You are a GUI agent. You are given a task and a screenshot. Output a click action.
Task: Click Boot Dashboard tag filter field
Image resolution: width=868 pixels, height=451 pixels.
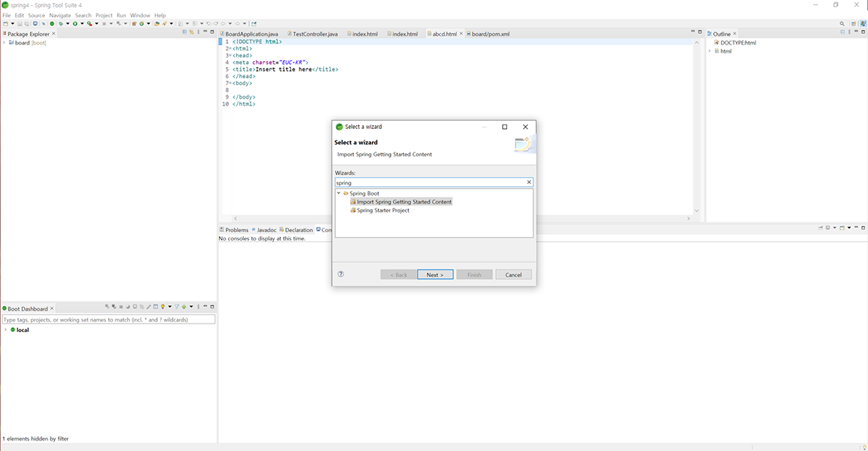point(109,319)
